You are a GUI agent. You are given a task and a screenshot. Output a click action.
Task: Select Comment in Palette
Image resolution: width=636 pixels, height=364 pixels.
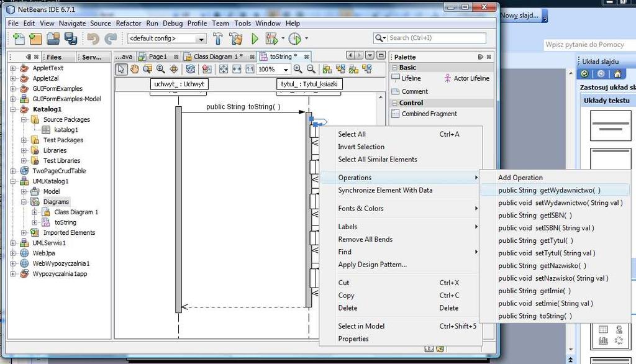(410, 92)
